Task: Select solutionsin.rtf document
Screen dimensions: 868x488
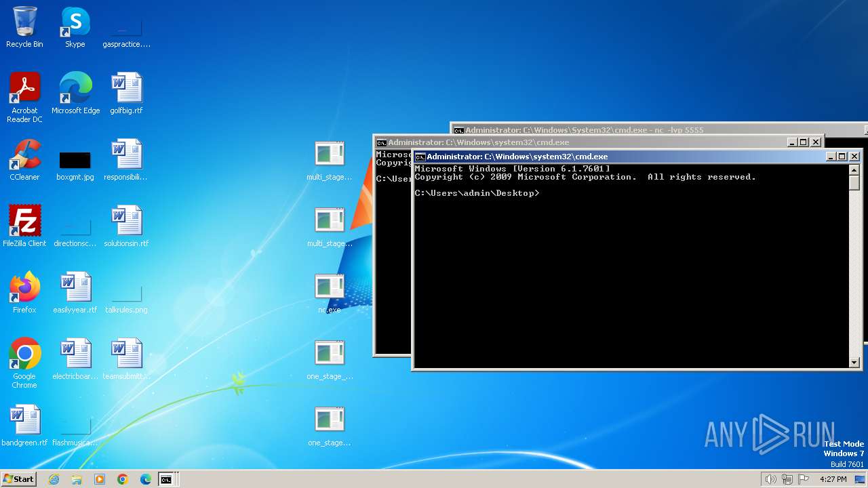Action: click(x=126, y=226)
